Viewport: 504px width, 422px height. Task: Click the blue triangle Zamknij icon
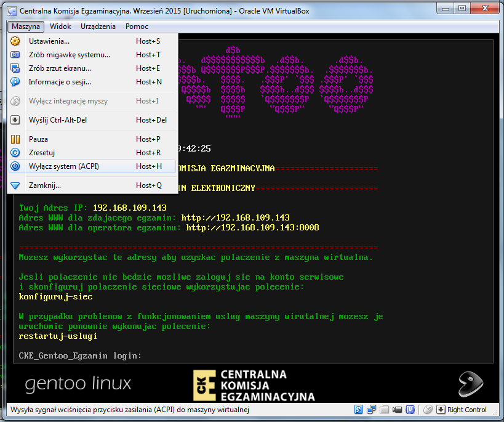15,185
